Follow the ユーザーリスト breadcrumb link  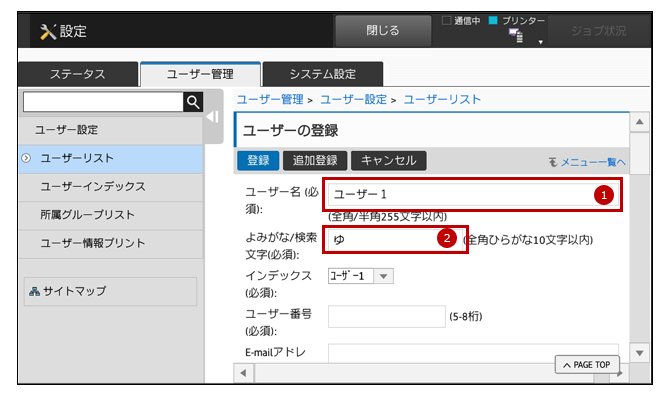coord(442,100)
